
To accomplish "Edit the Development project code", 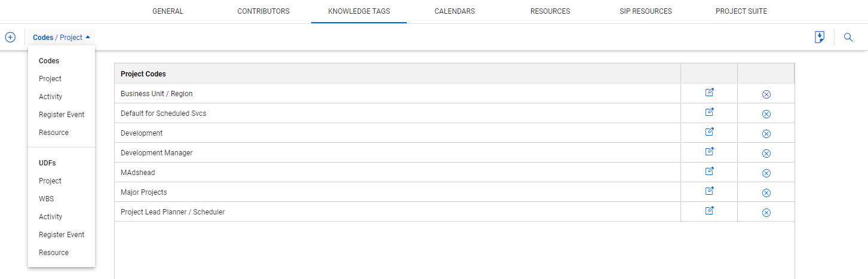I will (x=709, y=132).
